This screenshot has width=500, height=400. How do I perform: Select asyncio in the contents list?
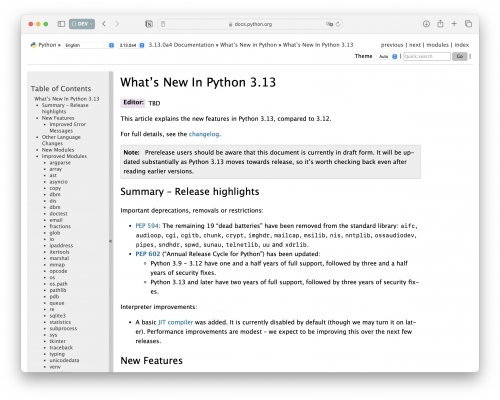click(59, 182)
